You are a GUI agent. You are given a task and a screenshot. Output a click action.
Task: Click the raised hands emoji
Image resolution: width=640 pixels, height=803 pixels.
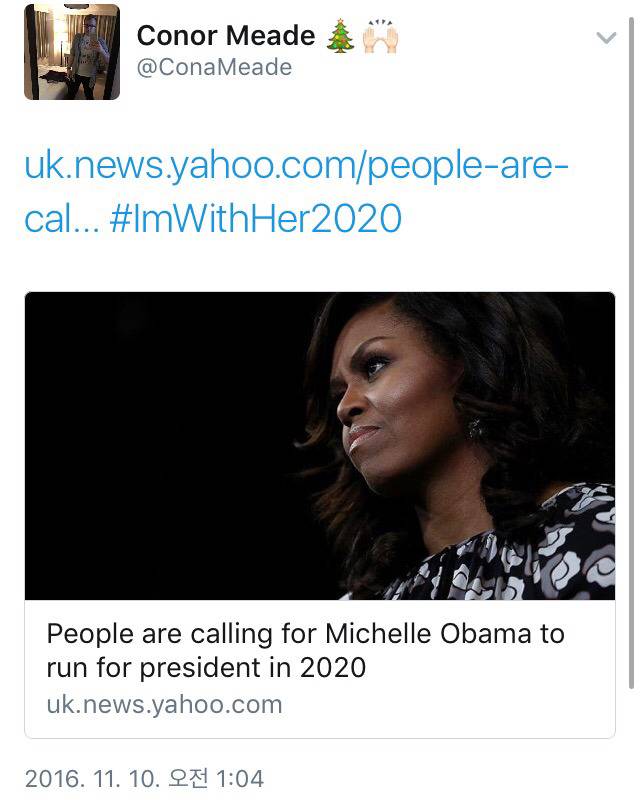pos(379,37)
